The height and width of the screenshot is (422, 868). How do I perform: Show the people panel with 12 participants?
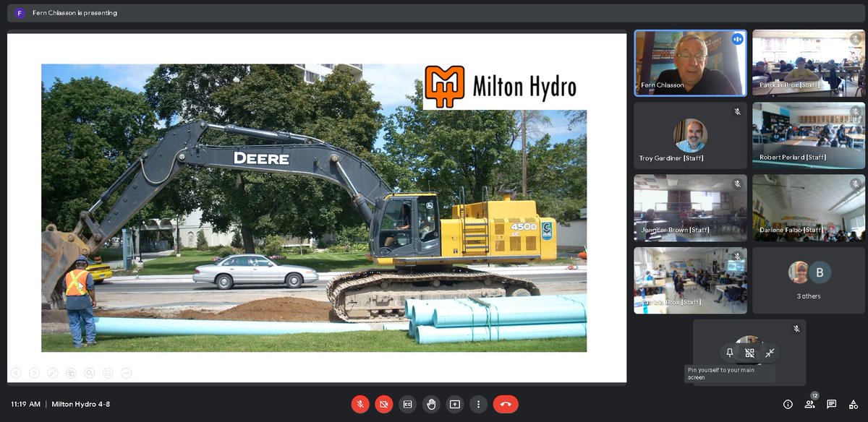[810, 403]
